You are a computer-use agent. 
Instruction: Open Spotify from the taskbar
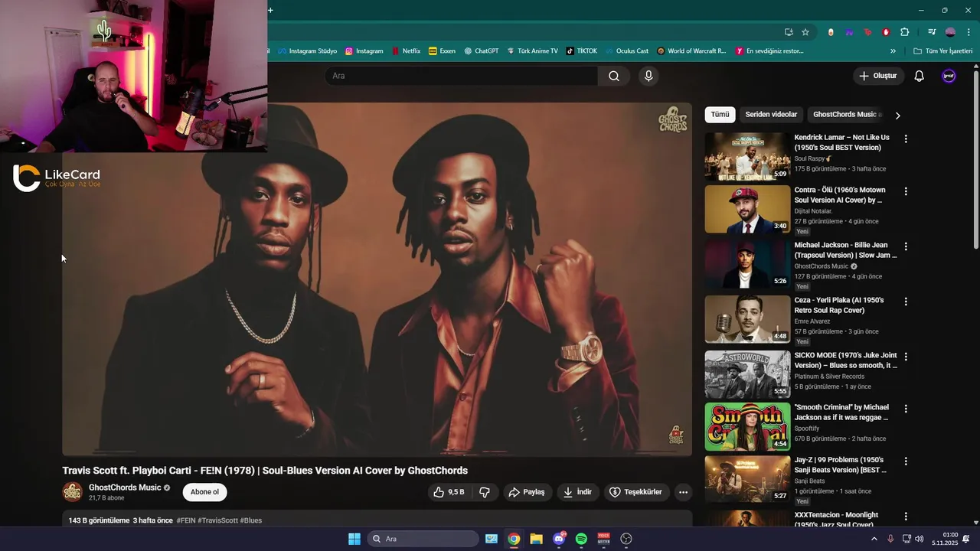581,539
